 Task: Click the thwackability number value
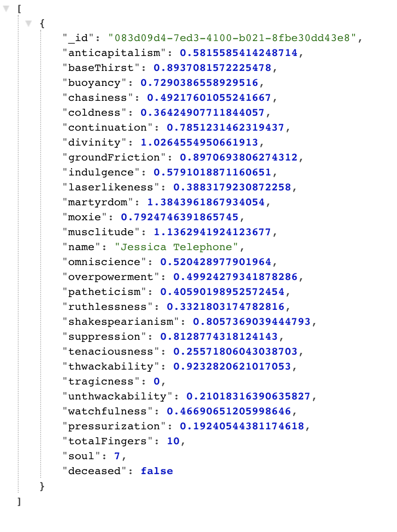(x=232, y=366)
